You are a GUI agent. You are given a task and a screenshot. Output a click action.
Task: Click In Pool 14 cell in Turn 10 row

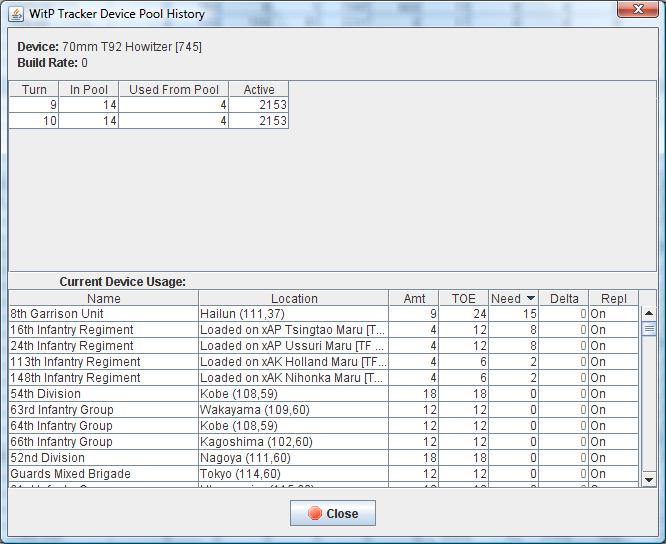[x=89, y=121]
